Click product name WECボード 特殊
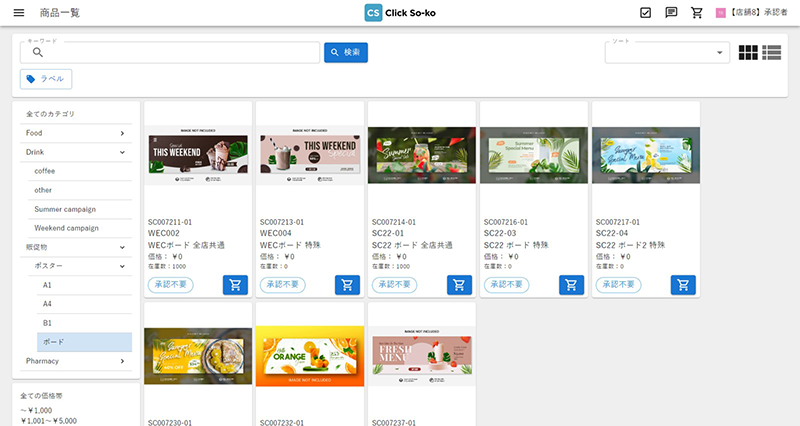This screenshot has width=800, height=426. point(290,245)
